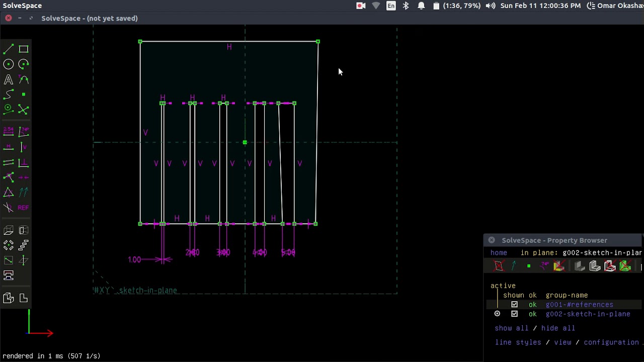This screenshot has height=362, width=644.
Task: Select the tangent arc tool
Action: (x=24, y=79)
